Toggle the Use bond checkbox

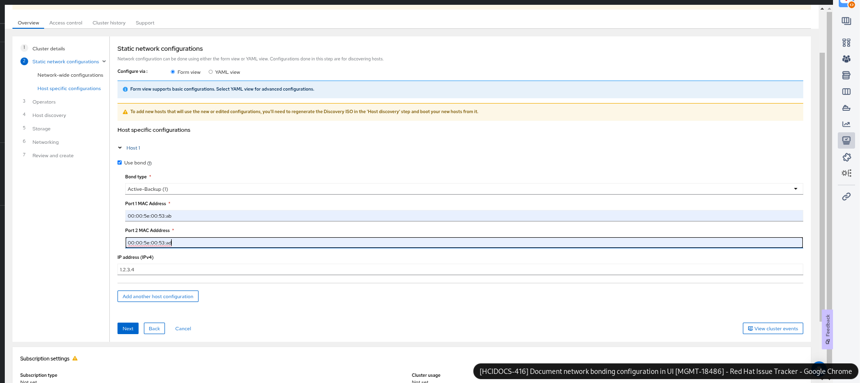120,162
